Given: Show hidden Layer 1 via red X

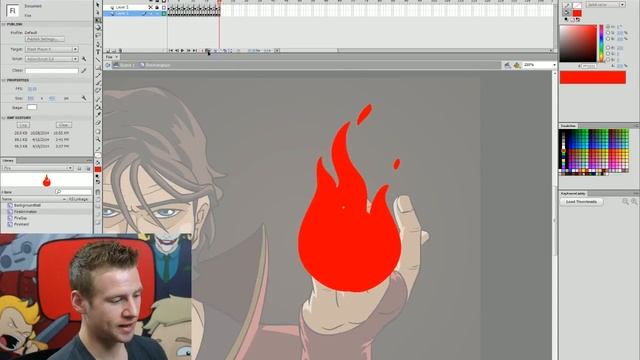Looking at the screenshot, I should tap(151, 7).
